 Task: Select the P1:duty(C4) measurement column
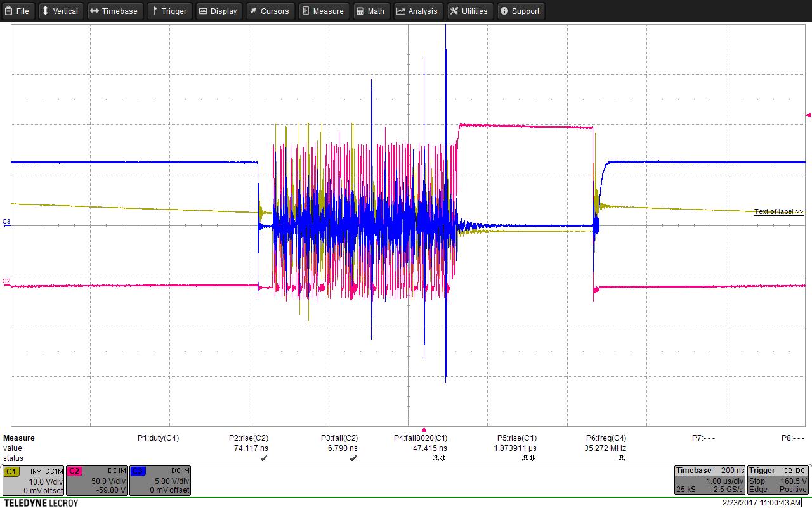tap(158, 438)
